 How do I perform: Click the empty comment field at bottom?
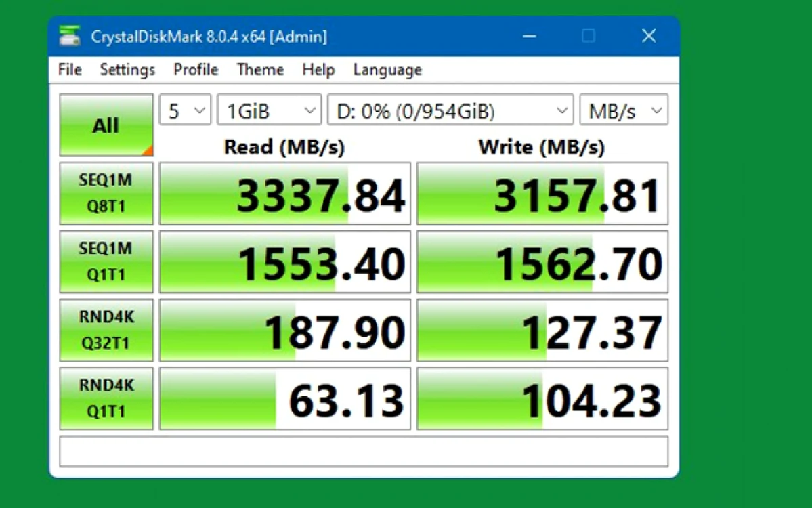[364, 452]
